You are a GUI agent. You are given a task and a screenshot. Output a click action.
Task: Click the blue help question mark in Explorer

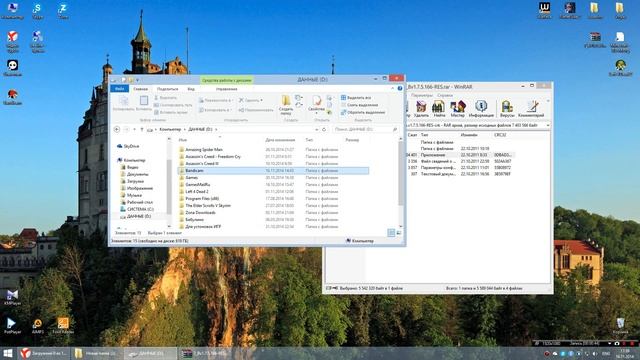click(x=400, y=88)
